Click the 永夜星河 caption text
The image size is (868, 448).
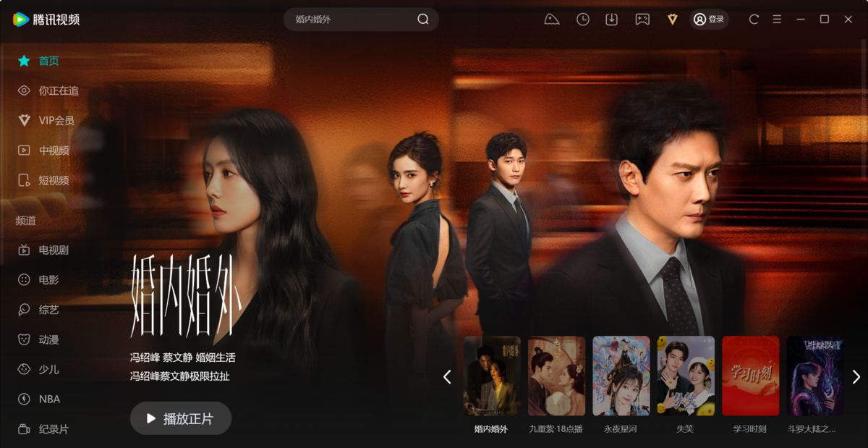pos(621,428)
